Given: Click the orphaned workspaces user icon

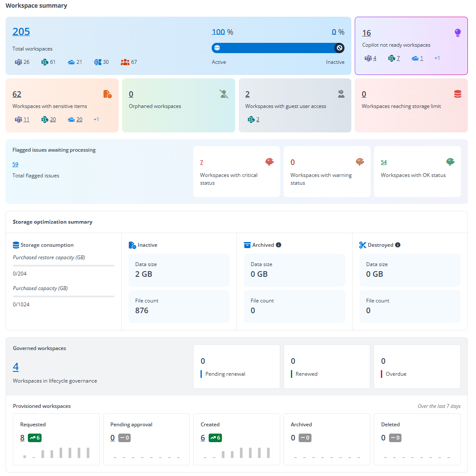Looking at the screenshot, I should [x=224, y=94].
